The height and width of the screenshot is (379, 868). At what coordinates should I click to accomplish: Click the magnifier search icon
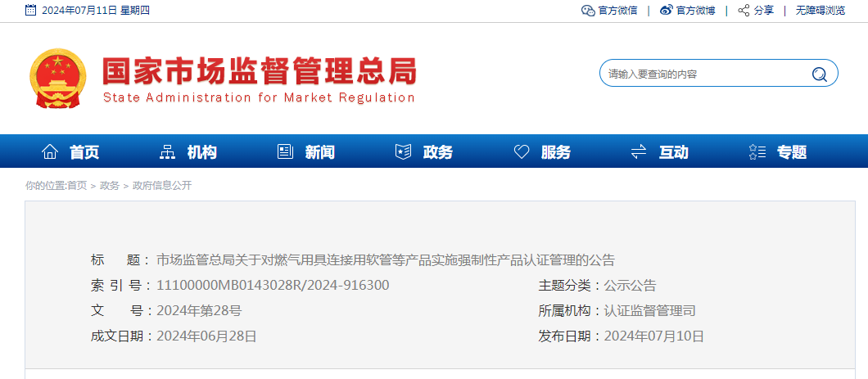coord(820,74)
